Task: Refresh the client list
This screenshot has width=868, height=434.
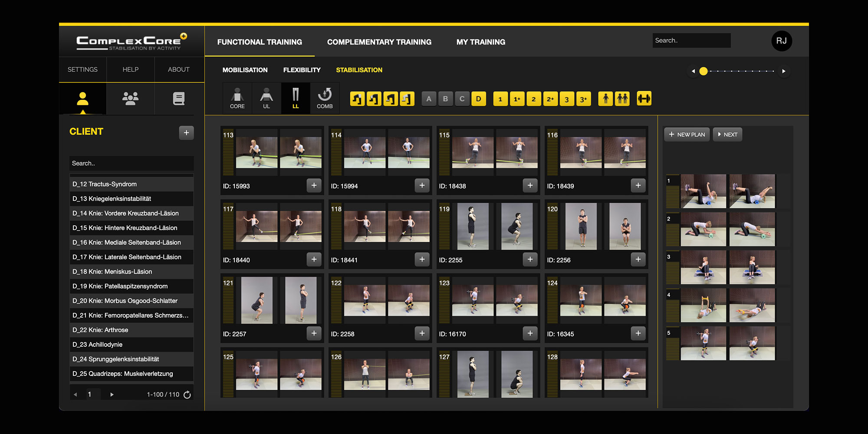Action: tap(187, 395)
